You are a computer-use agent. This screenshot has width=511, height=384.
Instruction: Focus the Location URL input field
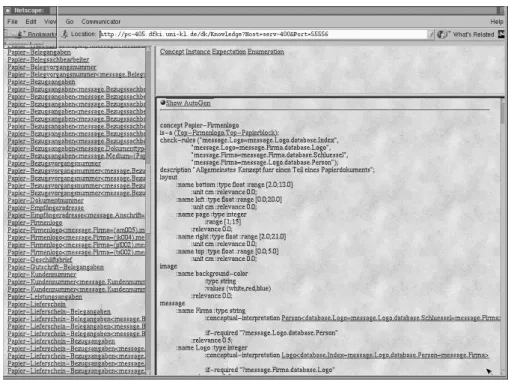tap(263, 34)
